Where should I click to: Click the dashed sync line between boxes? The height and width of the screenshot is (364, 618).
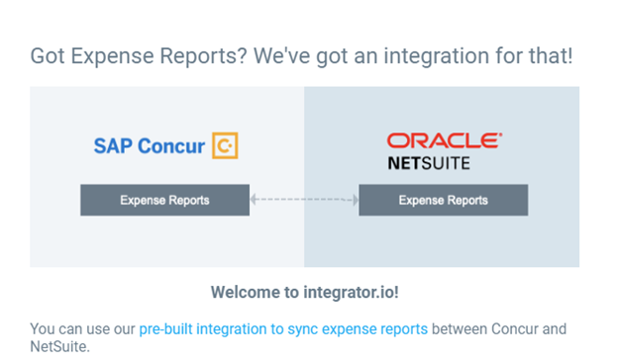pos(304,200)
